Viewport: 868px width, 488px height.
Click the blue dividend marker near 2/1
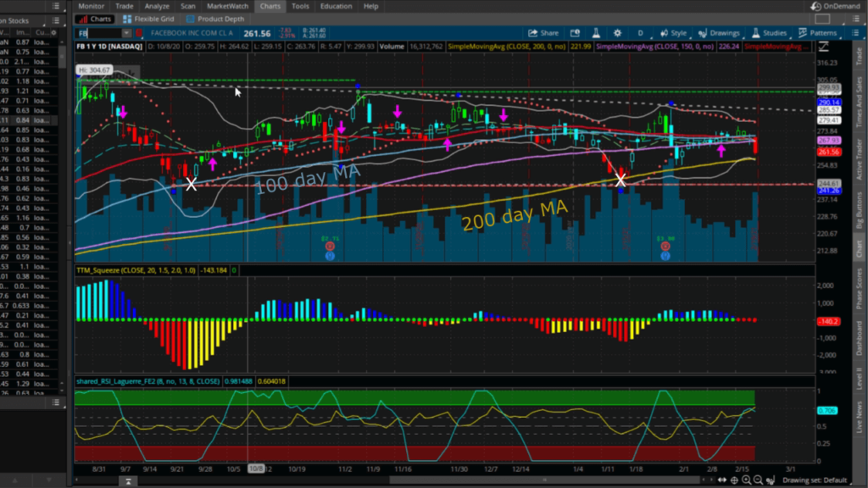point(665,256)
